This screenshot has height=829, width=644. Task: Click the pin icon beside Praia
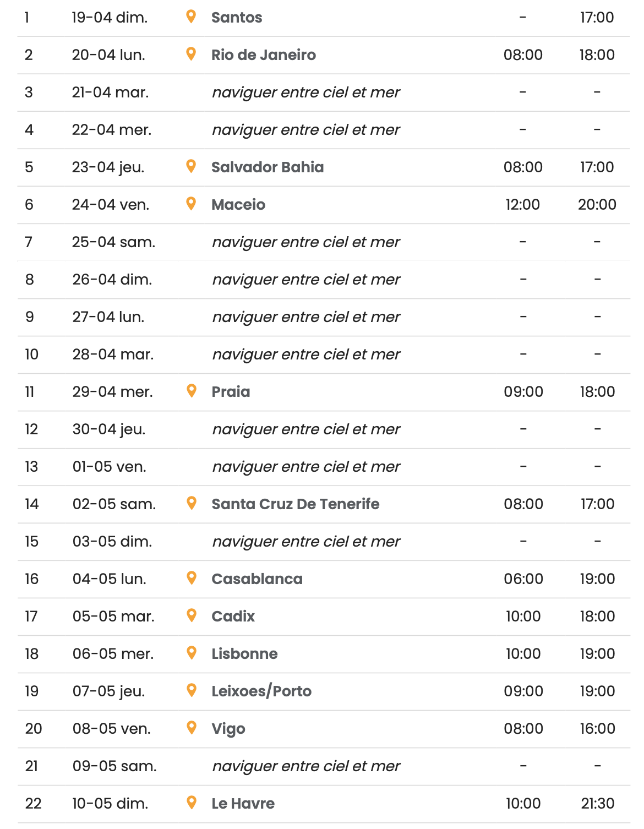point(192,391)
